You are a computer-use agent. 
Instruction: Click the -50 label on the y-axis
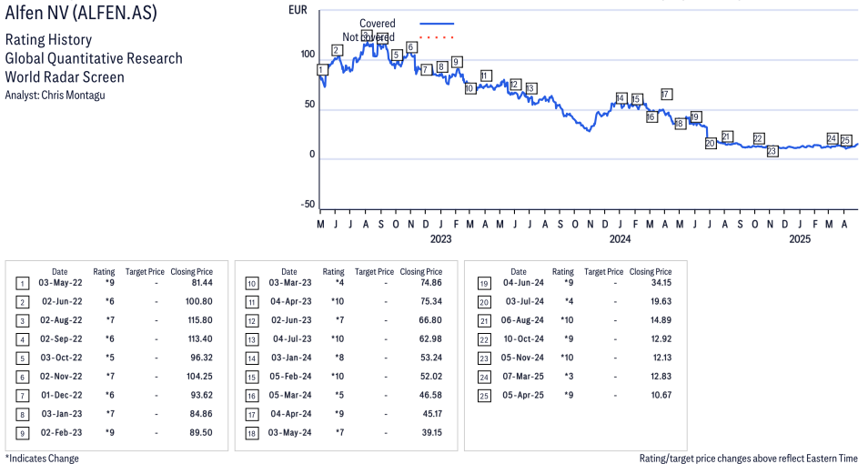[308, 205]
